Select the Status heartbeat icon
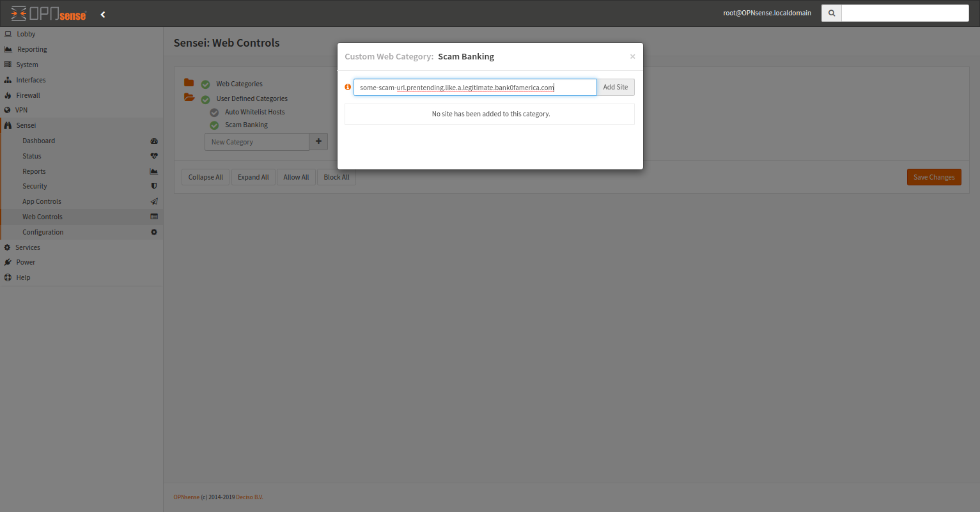This screenshot has height=512, width=980. (x=153, y=155)
